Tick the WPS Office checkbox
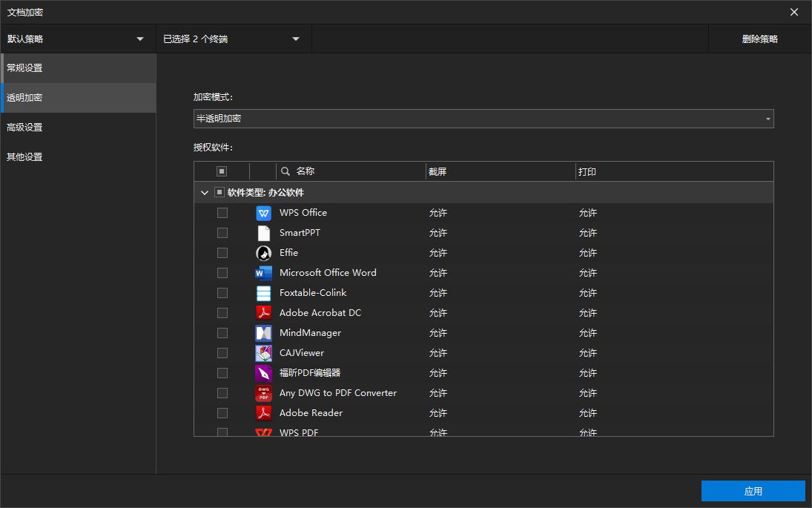Viewport: 812px width, 508px height. pos(222,213)
